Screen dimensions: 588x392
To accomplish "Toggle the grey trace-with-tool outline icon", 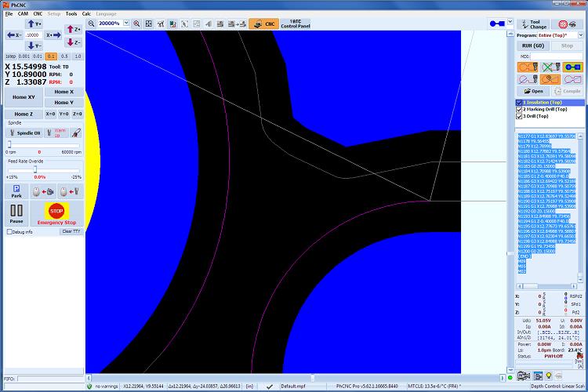I will point(528,79).
